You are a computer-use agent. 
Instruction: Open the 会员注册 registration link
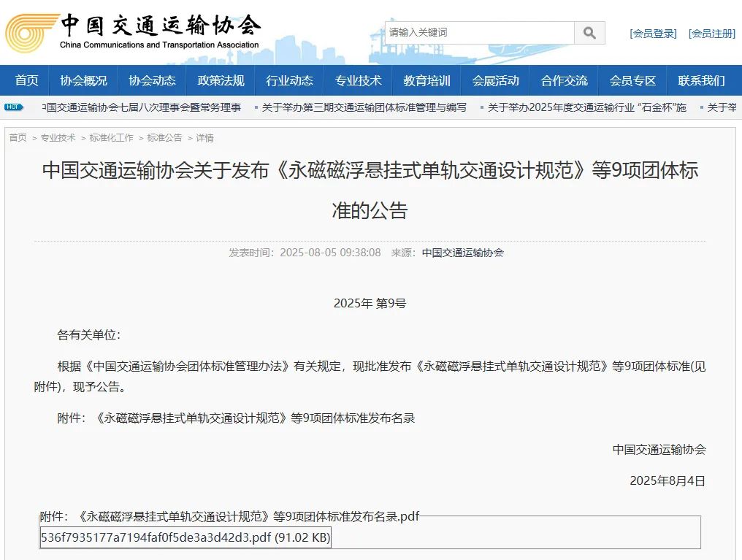point(711,34)
